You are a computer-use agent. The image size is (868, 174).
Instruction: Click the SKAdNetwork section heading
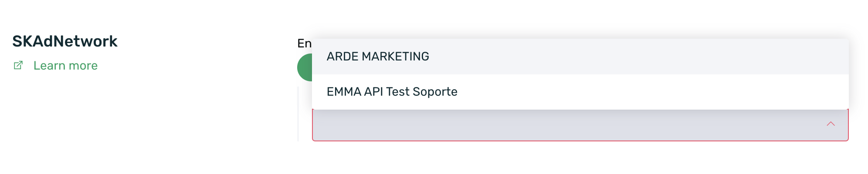click(65, 41)
